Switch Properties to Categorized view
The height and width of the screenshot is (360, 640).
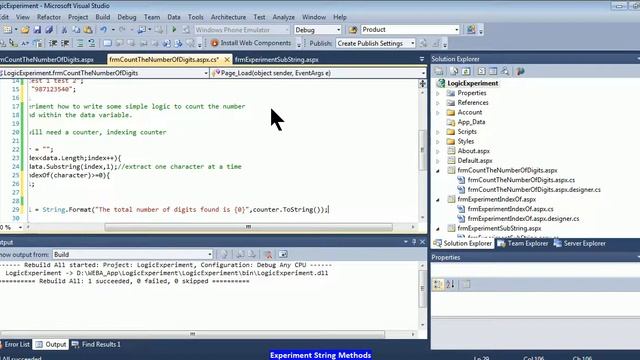[438, 284]
